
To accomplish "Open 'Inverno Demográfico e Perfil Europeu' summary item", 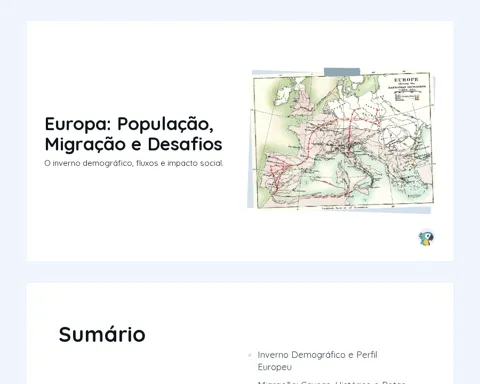I will [317, 361].
